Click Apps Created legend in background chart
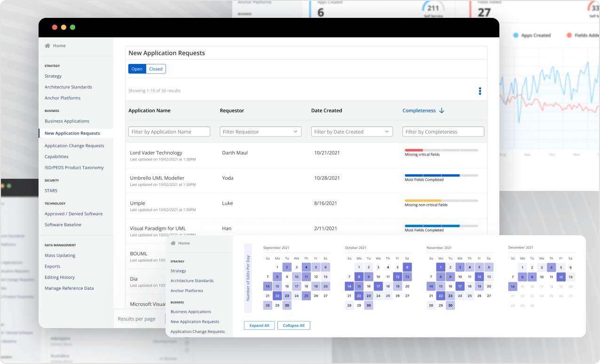 pos(531,35)
